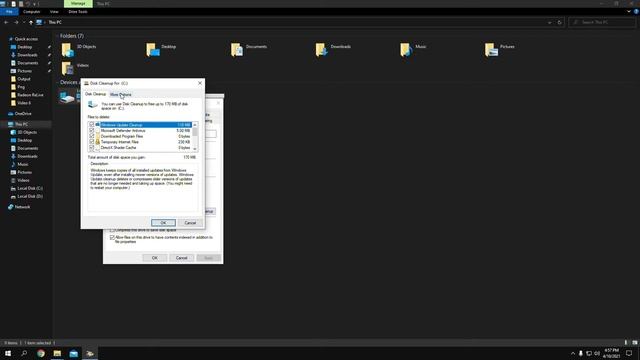
Task: Open the Computer ribbon tab
Action: 31,12
